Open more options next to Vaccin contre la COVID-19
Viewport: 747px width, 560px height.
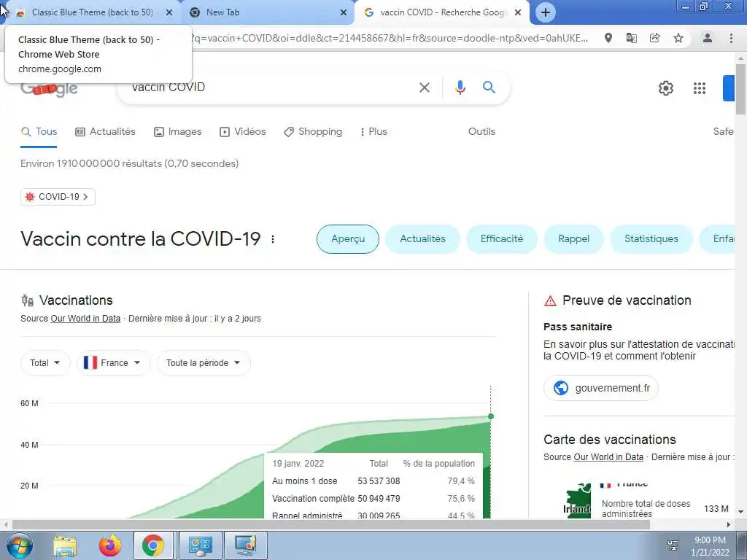tap(273, 239)
